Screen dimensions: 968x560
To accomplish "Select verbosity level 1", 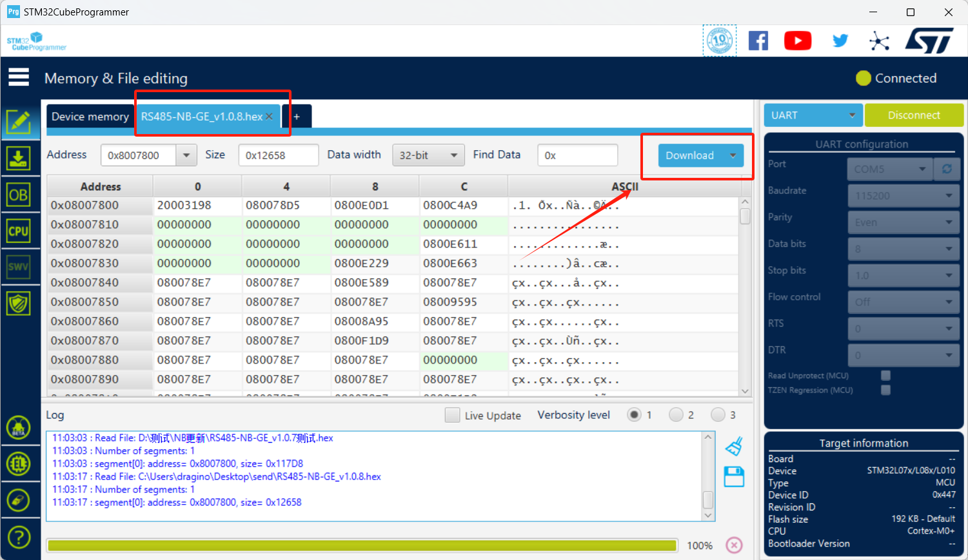I will (635, 415).
